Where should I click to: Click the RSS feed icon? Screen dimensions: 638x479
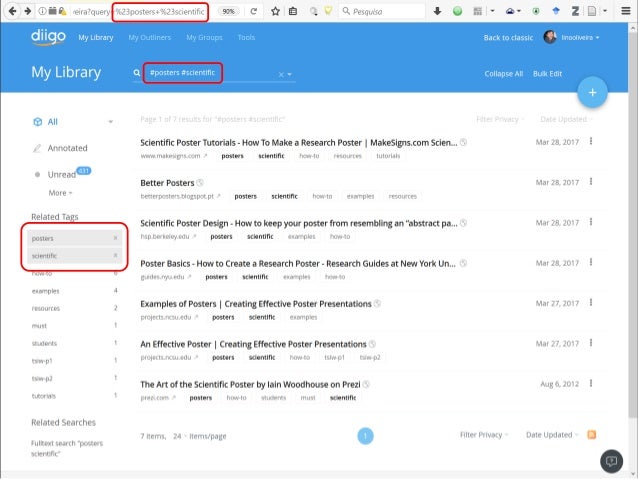pyautogui.click(x=592, y=435)
